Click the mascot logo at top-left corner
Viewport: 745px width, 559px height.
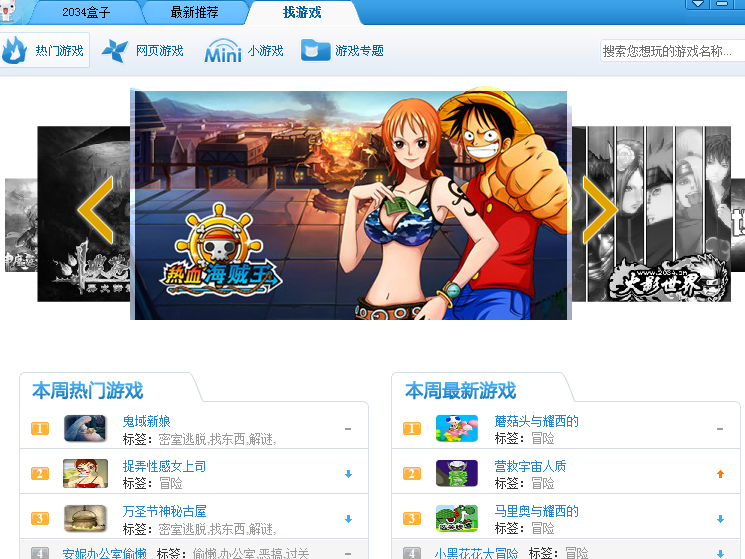pyautogui.click(x=7, y=10)
